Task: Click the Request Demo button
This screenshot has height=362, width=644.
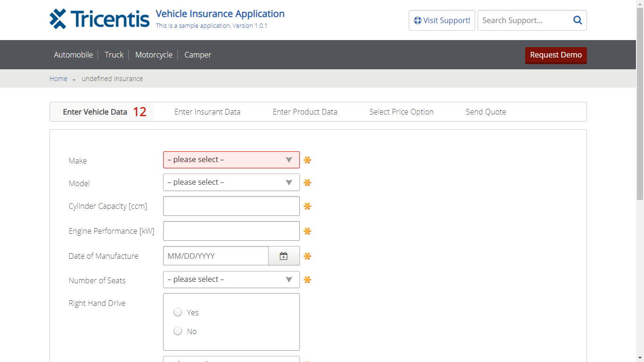Action: (x=556, y=55)
